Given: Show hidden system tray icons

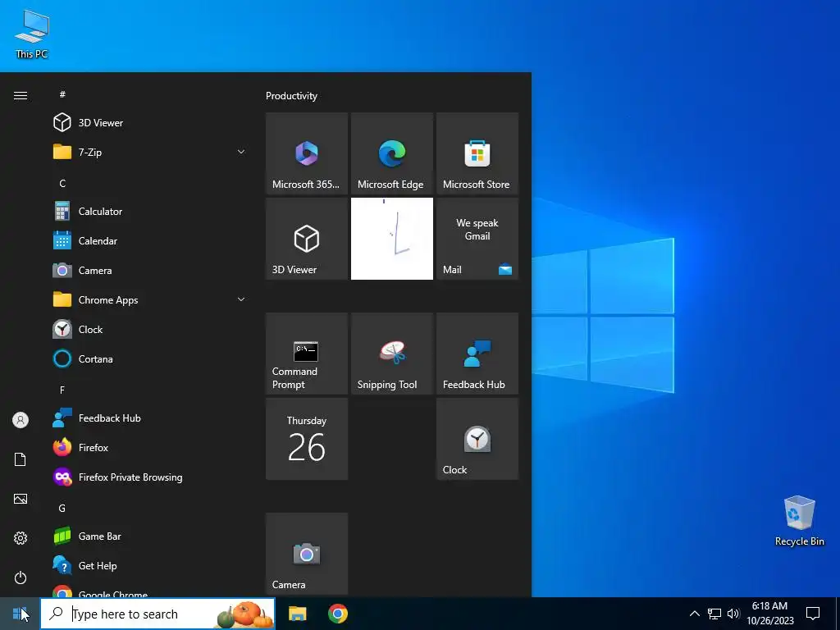Looking at the screenshot, I should (694, 614).
